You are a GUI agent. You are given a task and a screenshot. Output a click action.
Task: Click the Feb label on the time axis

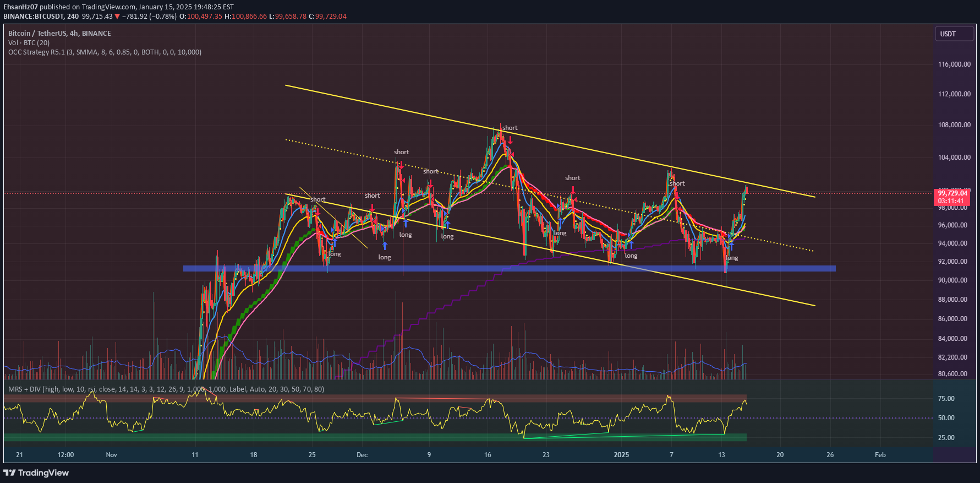click(x=880, y=455)
